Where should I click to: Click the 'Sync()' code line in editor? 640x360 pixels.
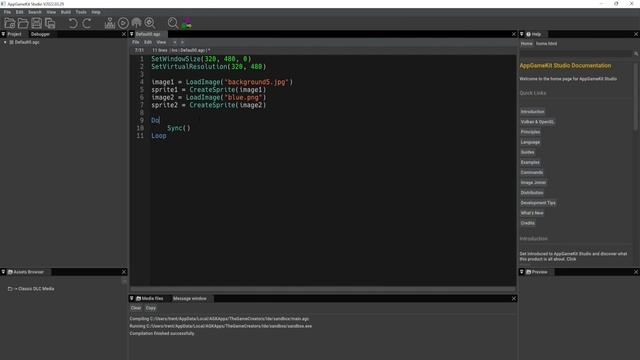pos(179,128)
